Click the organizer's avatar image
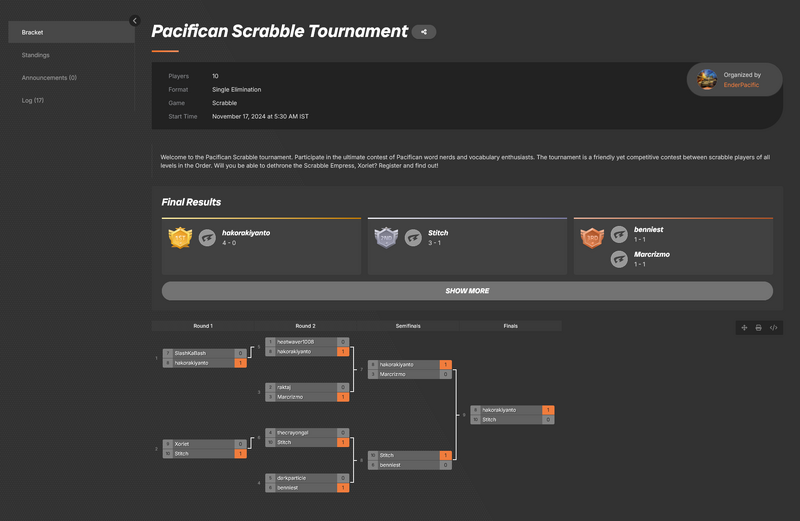The width and height of the screenshot is (800, 521). point(708,79)
